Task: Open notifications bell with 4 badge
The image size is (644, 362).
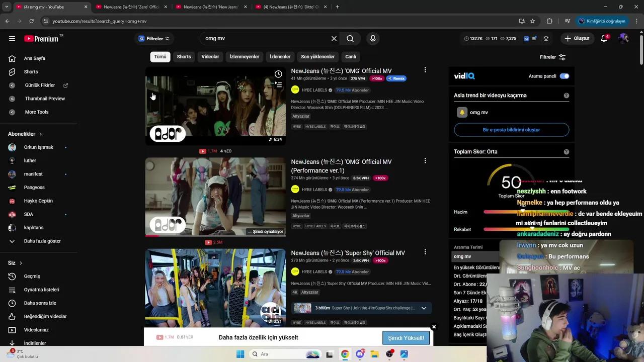Action: pyautogui.click(x=604, y=39)
